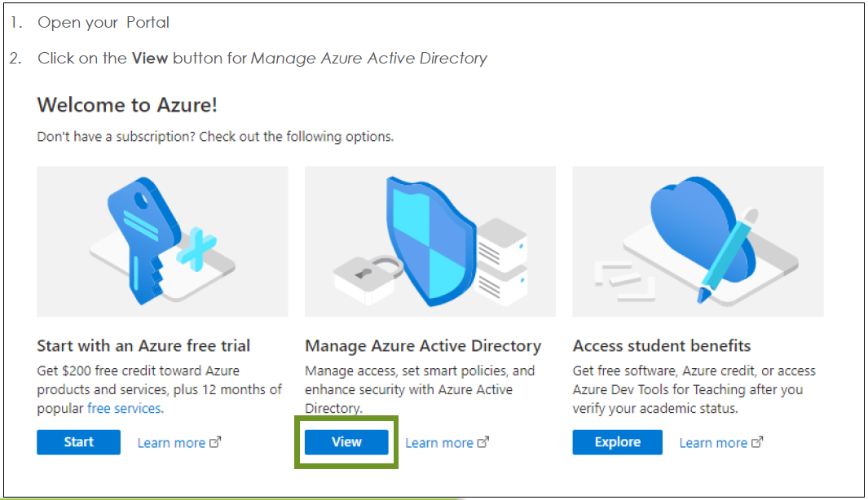
Task: Select 'Manage Azure Active Directory' card heading
Action: coord(423,346)
